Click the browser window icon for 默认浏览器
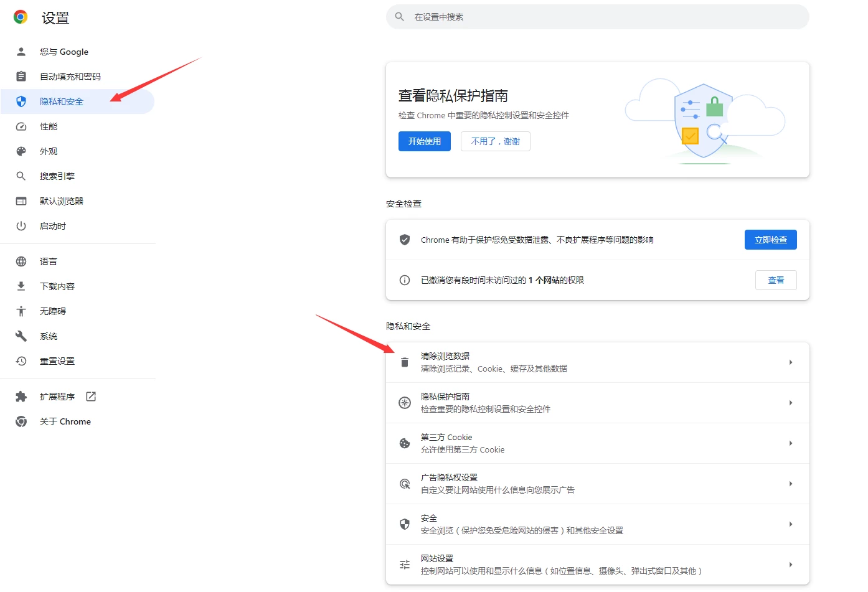868x592 pixels. pyautogui.click(x=21, y=201)
